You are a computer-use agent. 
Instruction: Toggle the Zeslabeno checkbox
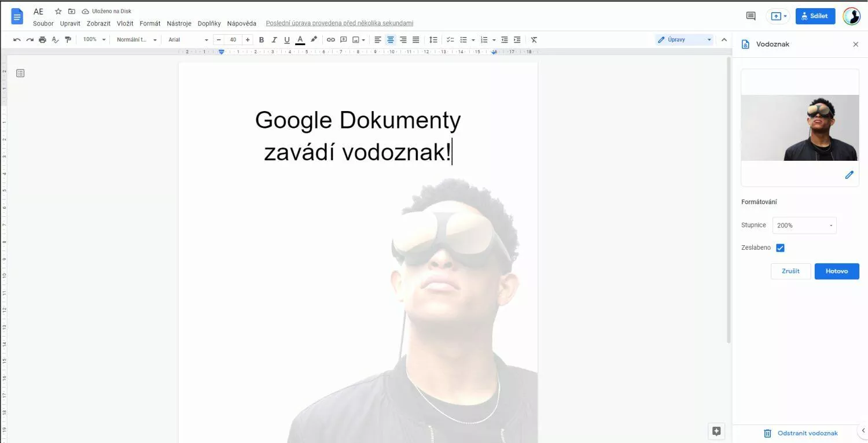[780, 248]
